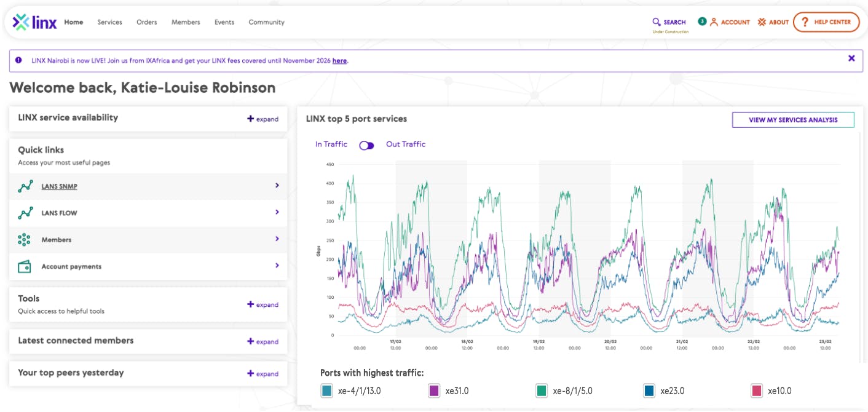The height and width of the screenshot is (412, 868).
Task: Click the LANS SNMP graph icon
Action: click(25, 186)
